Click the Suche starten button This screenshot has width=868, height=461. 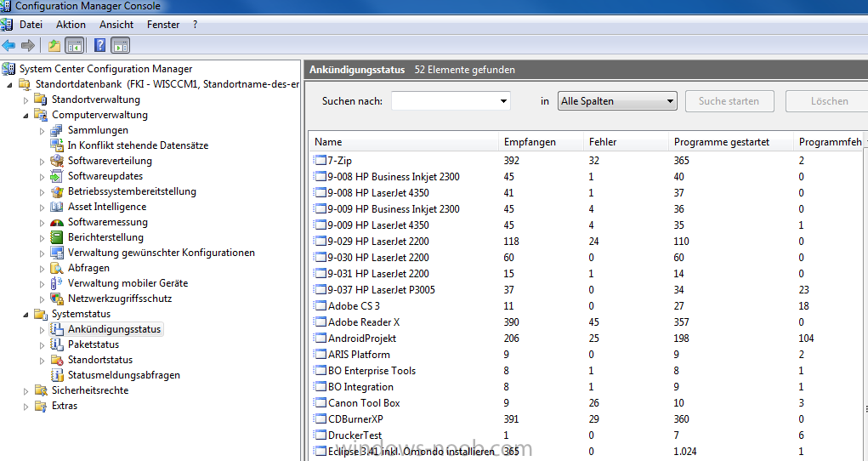pos(729,101)
